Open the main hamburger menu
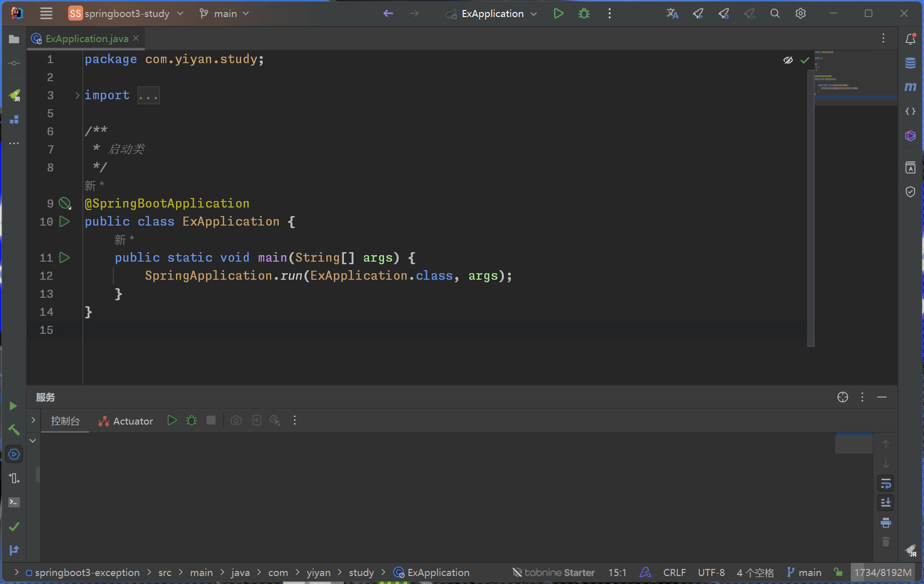 point(46,14)
